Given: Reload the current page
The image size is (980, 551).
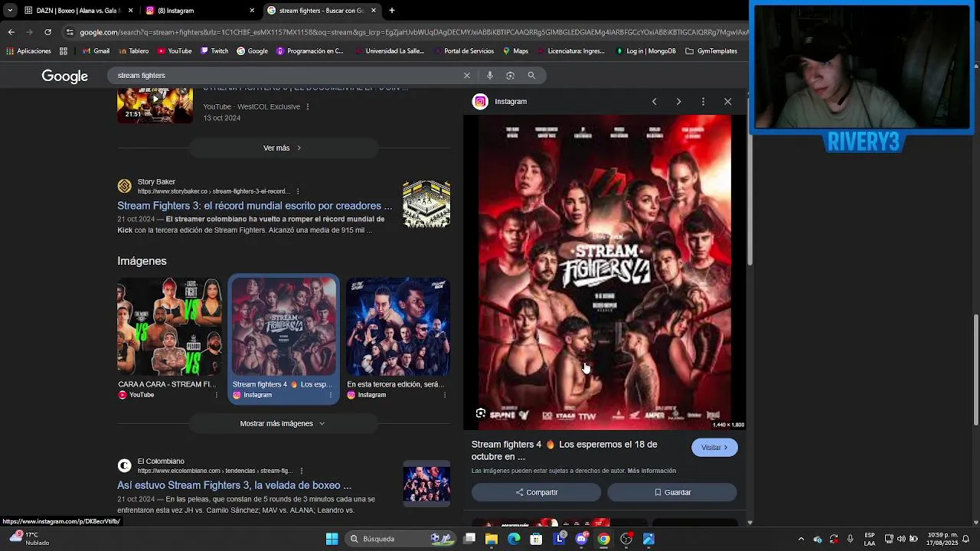Looking at the screenshot, I should click(x=47, y=32).
